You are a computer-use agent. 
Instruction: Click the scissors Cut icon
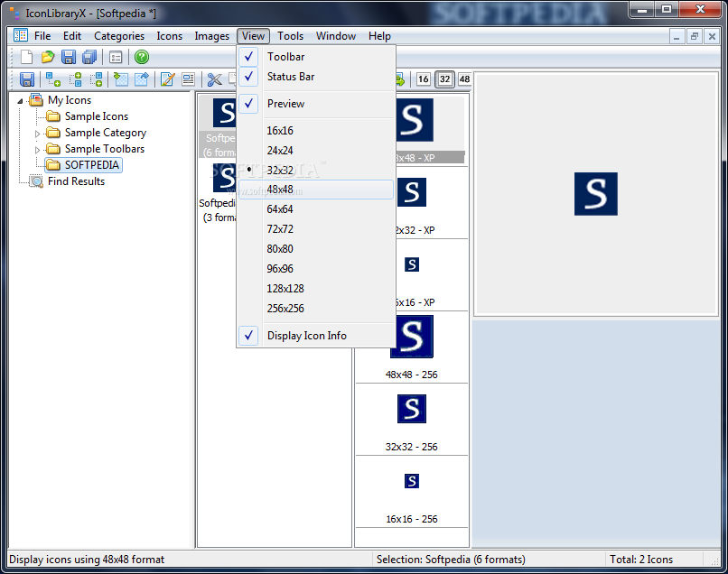[x=214, y=79]
